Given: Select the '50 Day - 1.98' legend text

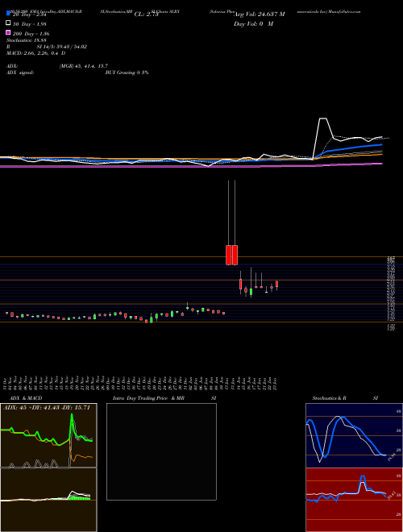Looking at the screenshot, I should [30, 24].
